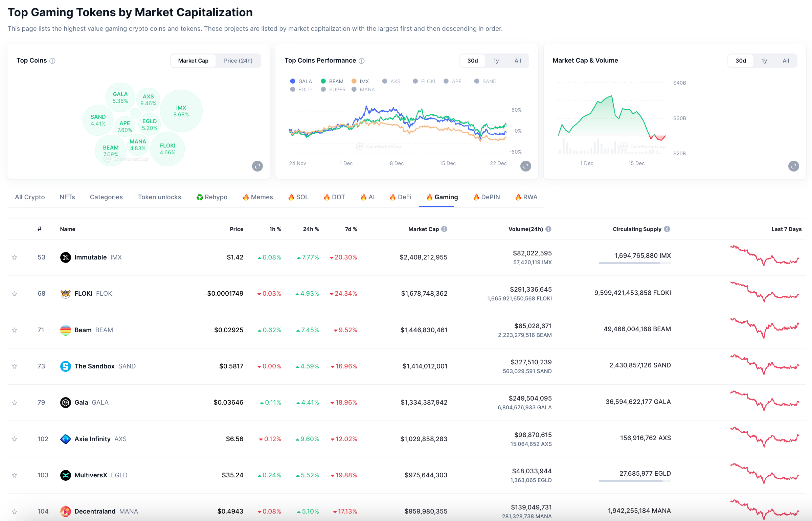Image resolution: width=812 pixels, height=521 pixels.
Task: Click the IMX bubble in Top Coins
Action: point(181,111)
